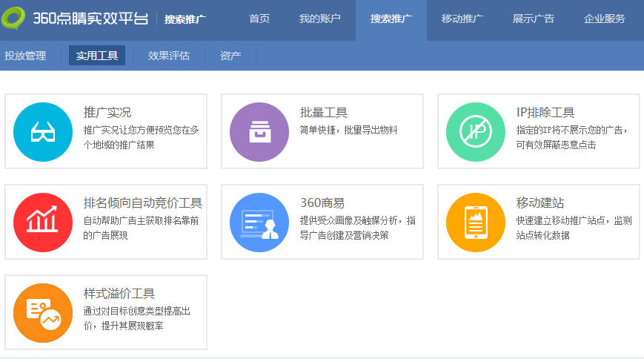The image size is (644, 362).
Task: Open the 推广实况 glasses icon
Action: click(x=43, y=132)
